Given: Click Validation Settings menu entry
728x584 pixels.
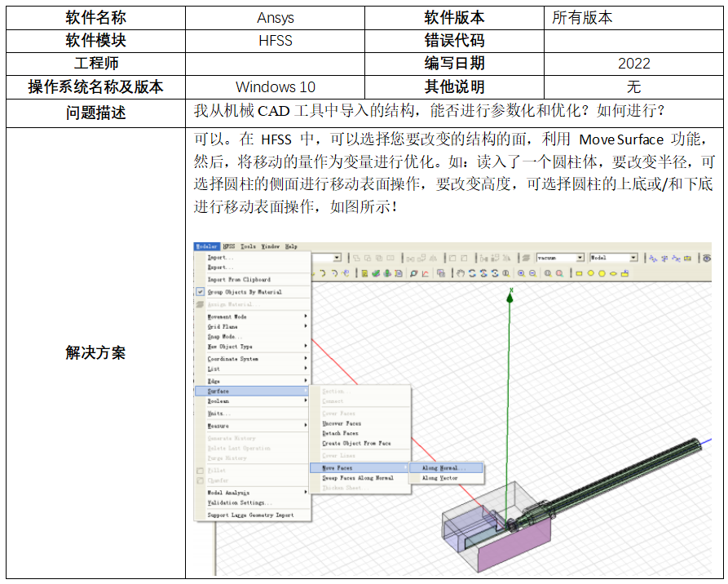Looking at the screenshot, I should (x=240, y=502).
